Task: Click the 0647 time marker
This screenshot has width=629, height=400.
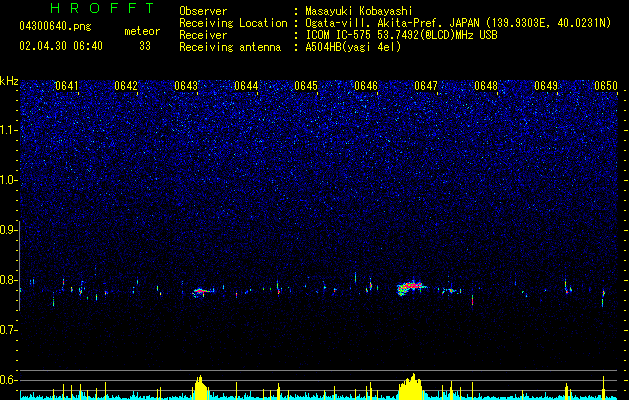Action: (x=426, y=86)
